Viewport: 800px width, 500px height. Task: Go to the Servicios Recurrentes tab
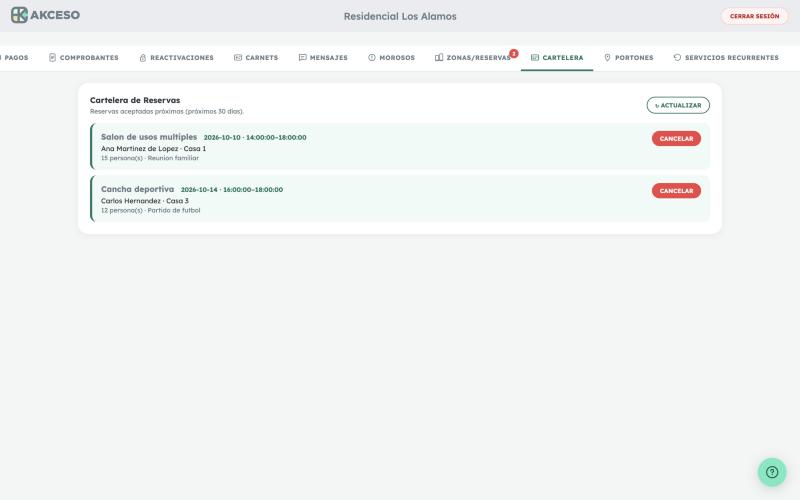726,58
